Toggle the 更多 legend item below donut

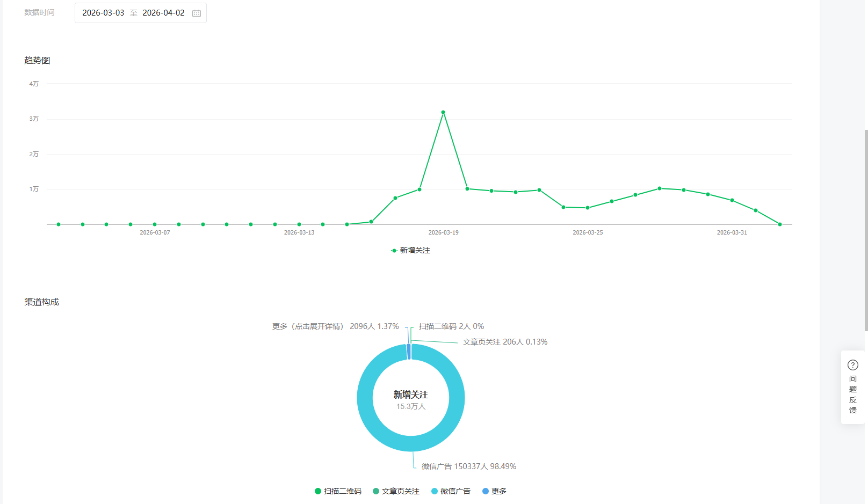pos(494,491)
